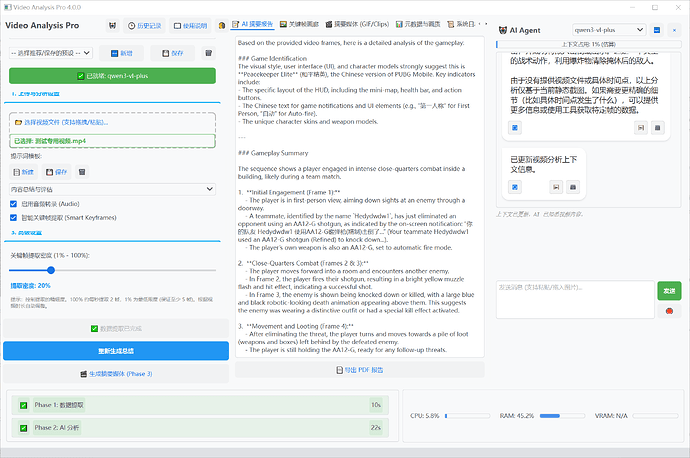This screenshot has width=690, height=458.
Task: Click the section 1 settings header
Action: (36, 94)
